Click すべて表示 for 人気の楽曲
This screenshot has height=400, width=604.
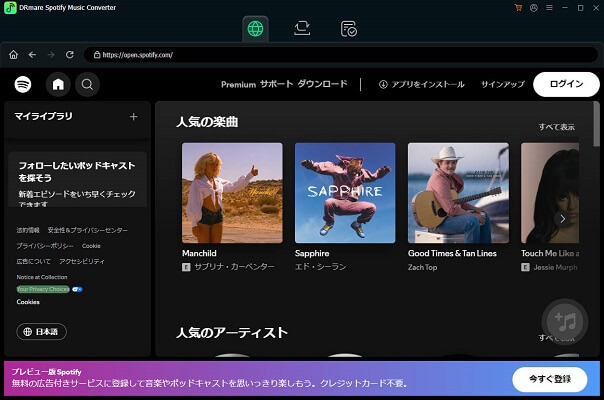coord(557,127)
